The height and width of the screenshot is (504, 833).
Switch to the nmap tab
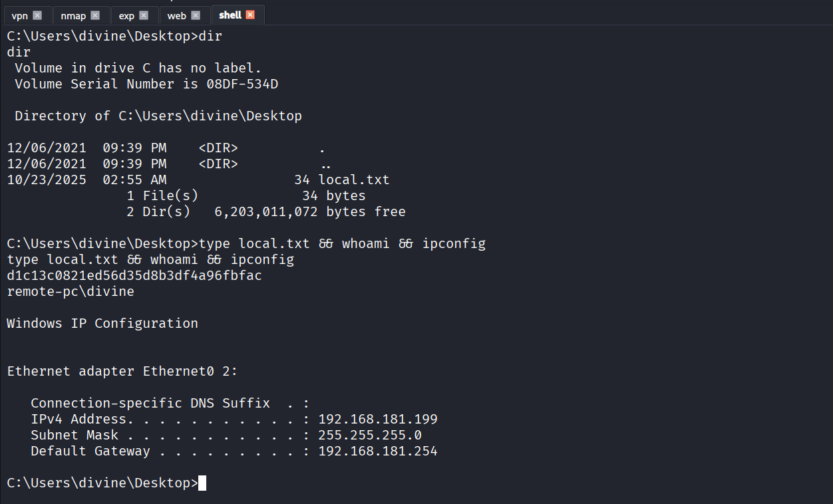(73, 15)
